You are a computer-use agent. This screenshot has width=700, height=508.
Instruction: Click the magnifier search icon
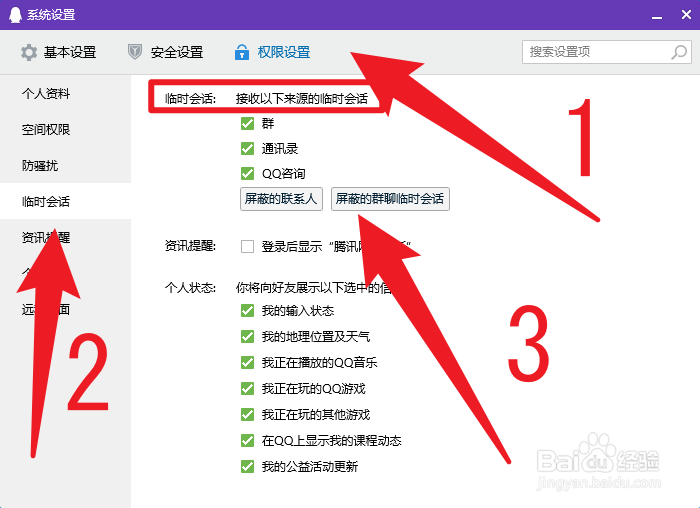pos(679,52)
